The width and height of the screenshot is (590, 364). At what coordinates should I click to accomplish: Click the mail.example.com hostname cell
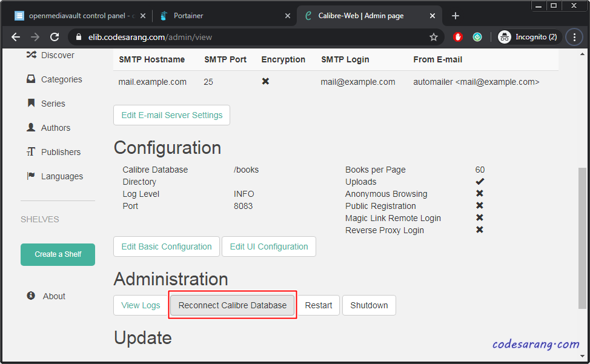(153, 82)
